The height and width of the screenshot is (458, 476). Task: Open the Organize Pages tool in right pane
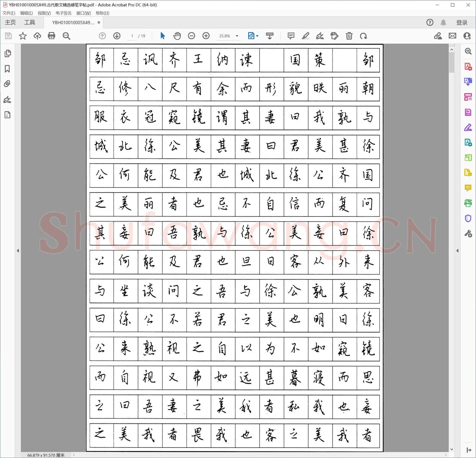(468, 97)
